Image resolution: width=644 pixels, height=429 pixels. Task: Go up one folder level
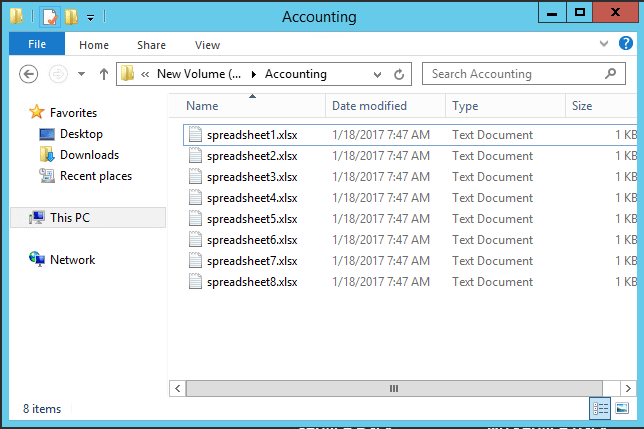coord(104,74)
